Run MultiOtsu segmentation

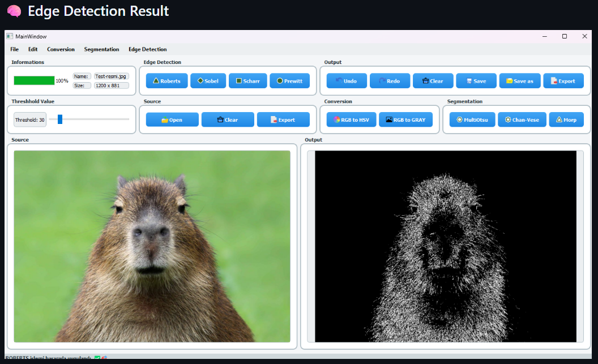tap(471, 120)
